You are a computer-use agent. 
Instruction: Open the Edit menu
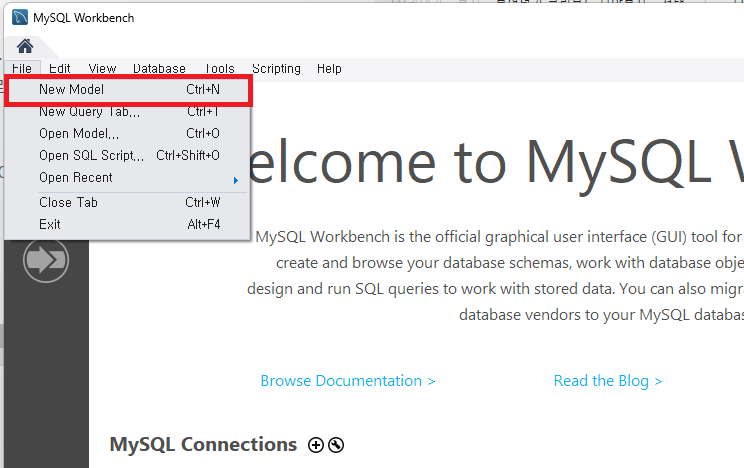[60, 68]
